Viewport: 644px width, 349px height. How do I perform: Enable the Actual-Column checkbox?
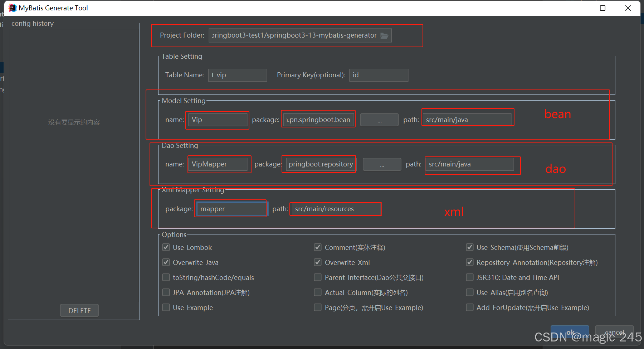tap(318, 292)
